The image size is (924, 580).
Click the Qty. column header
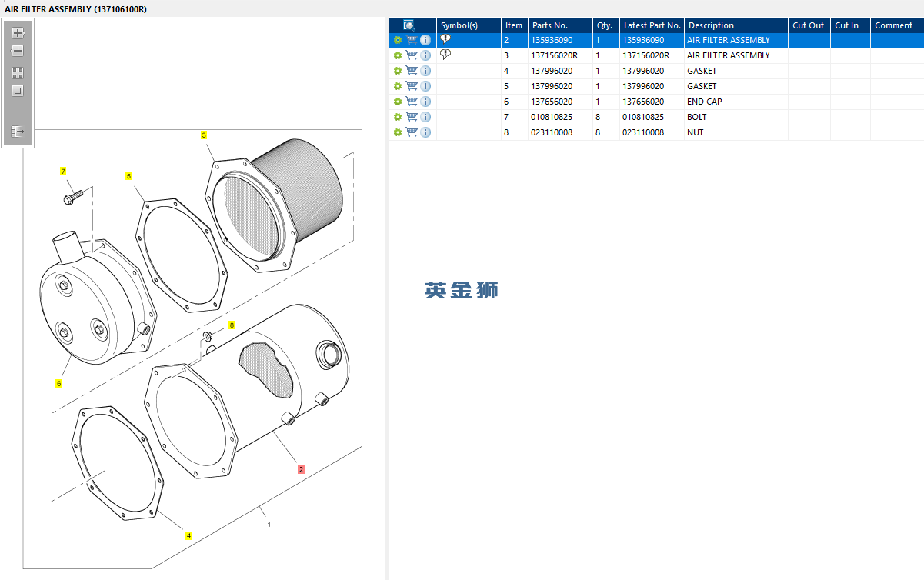pos(605,25)
